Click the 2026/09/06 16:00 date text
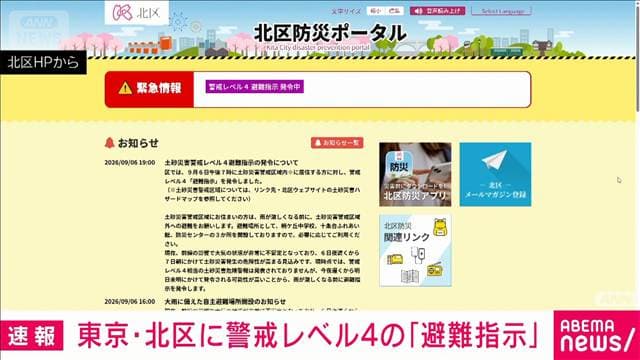The height and width of the screenshot is (360, 640). tap(129, 302)
